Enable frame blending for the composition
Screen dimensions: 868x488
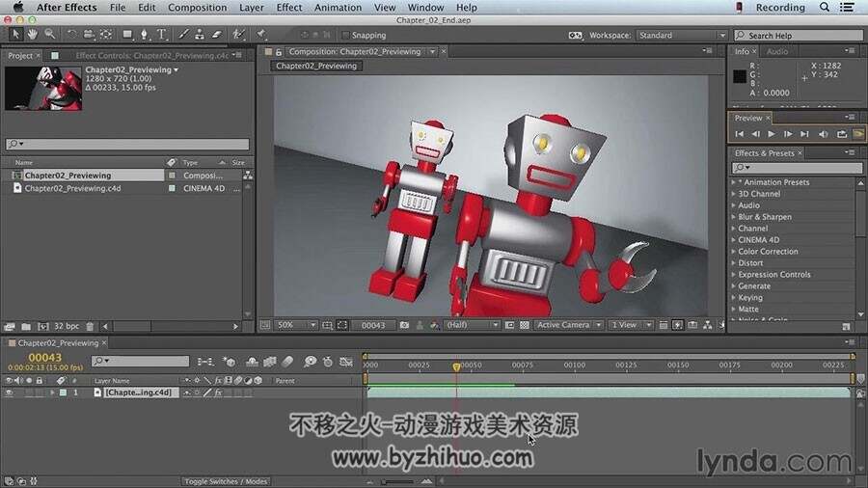(x=270, y=362)
